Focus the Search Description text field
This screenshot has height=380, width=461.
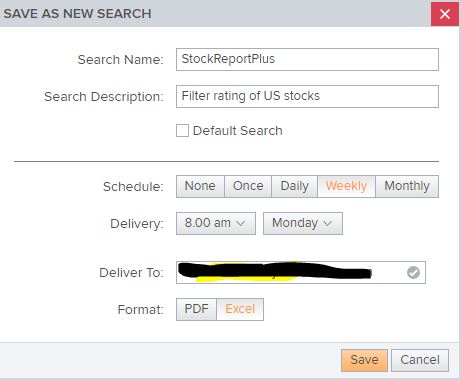(x=307, y=96)
